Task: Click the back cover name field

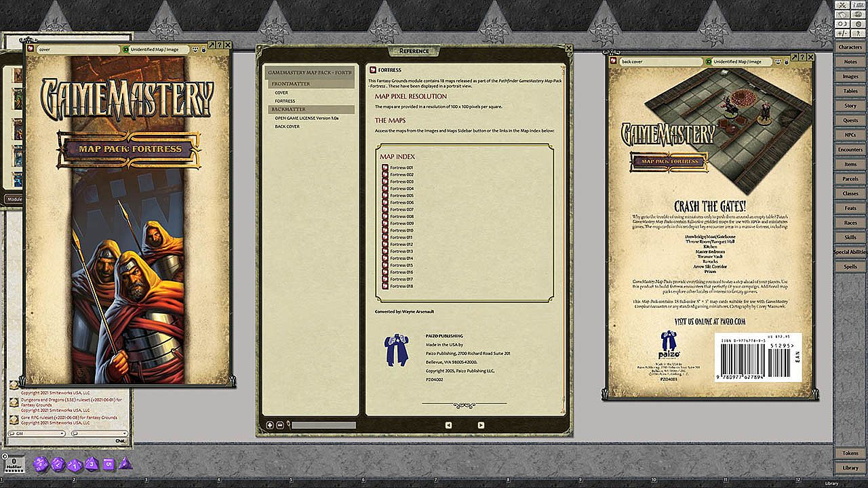Action: pos(661,62)
